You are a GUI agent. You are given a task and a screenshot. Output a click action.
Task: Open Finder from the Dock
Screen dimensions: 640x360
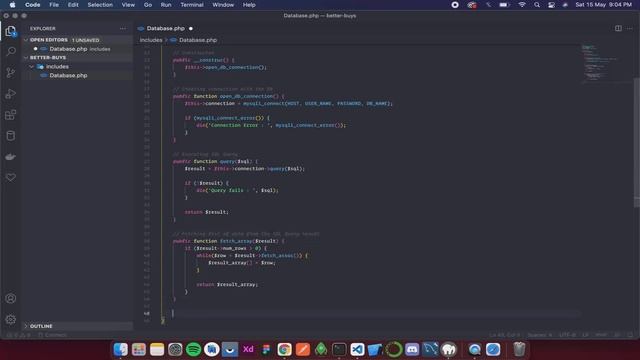[x=120, y=349]
